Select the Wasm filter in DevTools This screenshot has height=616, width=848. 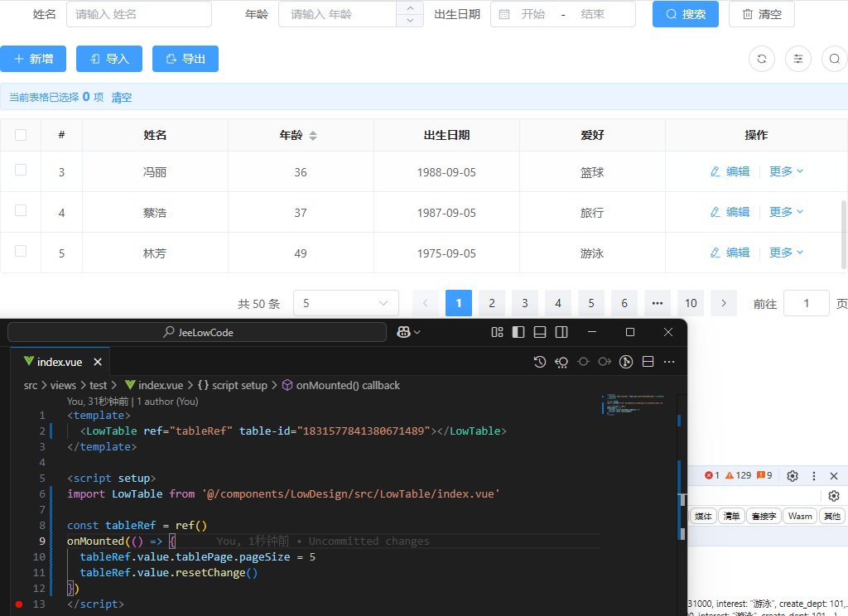coord(800,516)
